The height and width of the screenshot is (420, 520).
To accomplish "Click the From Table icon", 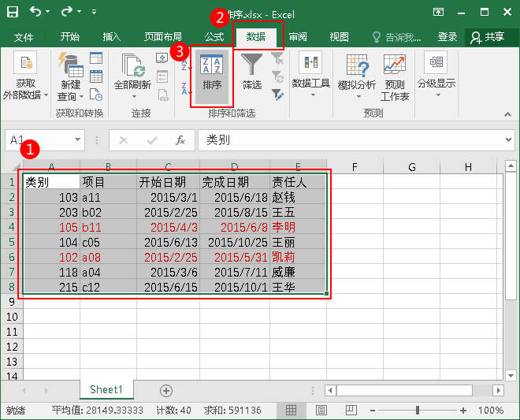I will [96, 76].
